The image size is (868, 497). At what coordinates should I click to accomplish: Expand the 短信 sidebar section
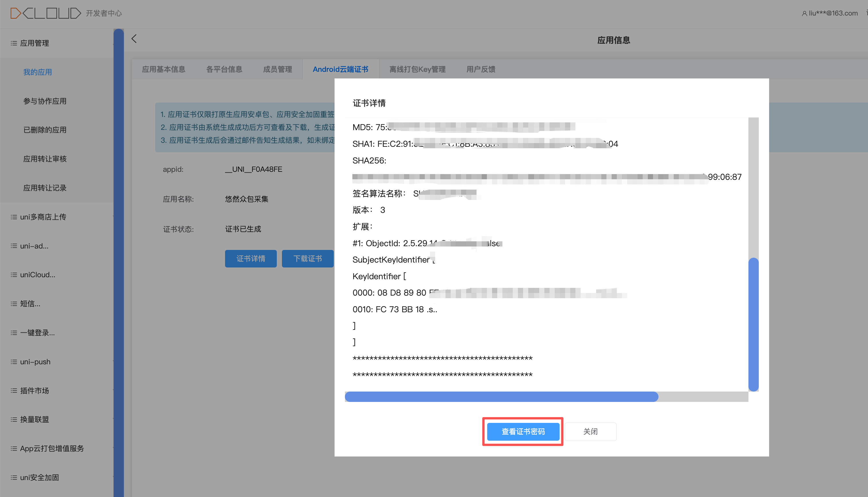point(30,304)
